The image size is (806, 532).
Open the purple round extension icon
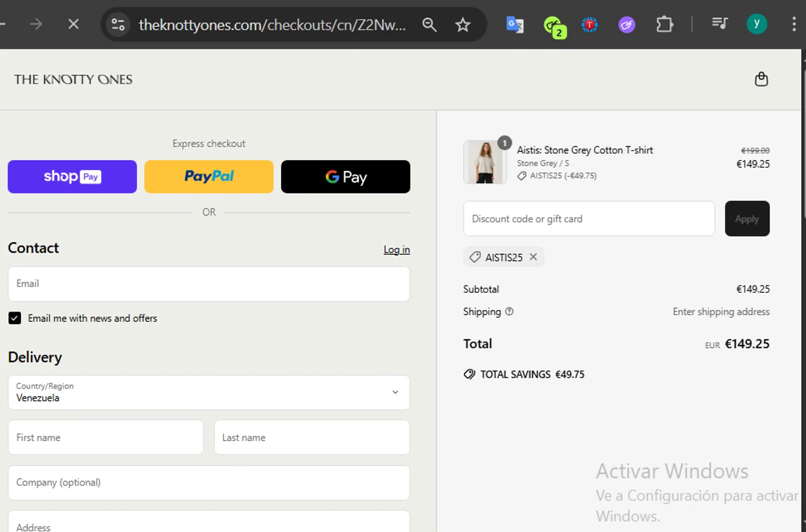pos(627,25)
